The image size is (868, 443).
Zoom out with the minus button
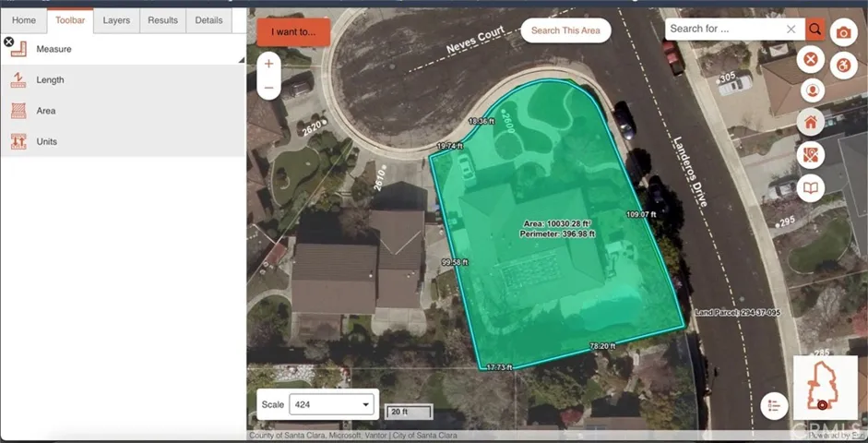[269, 88]
